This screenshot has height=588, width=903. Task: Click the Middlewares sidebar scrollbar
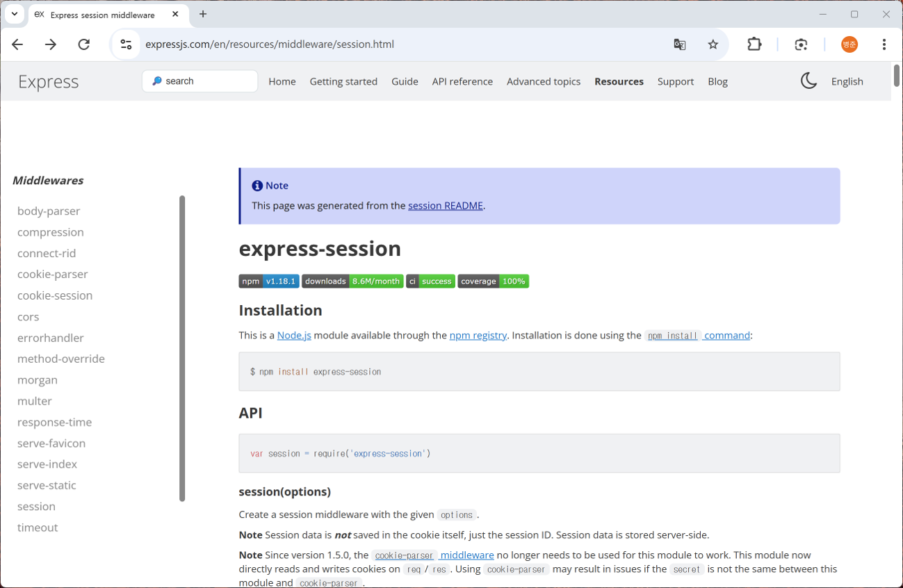pyautogui.click(x=182, y=348)
